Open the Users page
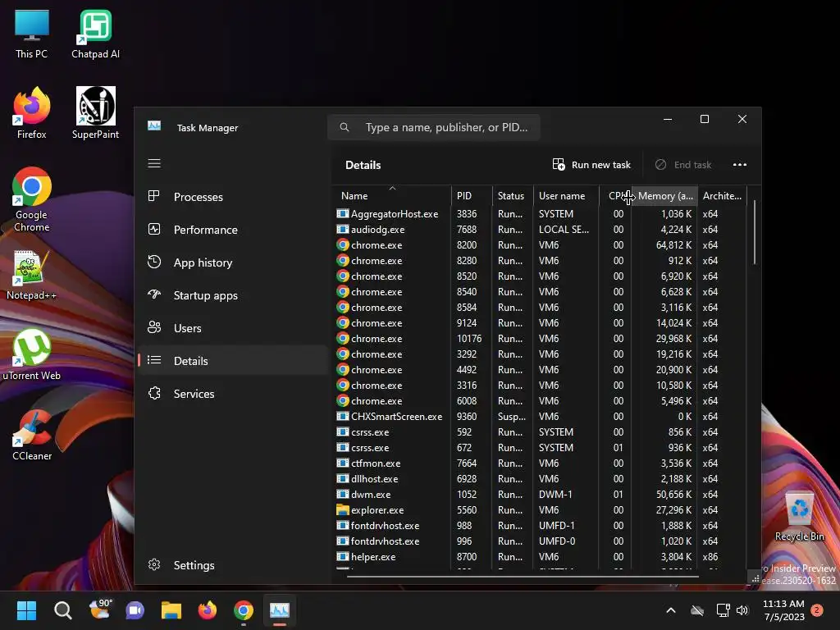 click(x=232, y=328)
